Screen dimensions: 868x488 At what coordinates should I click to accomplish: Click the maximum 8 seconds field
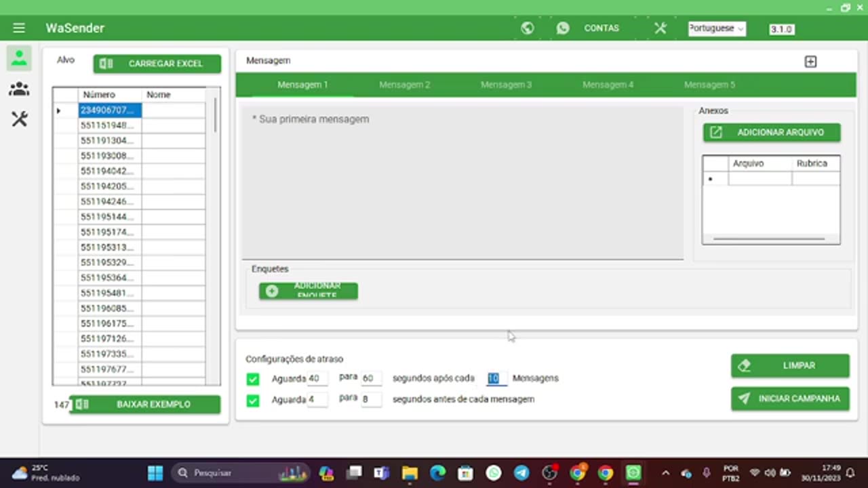371,399
